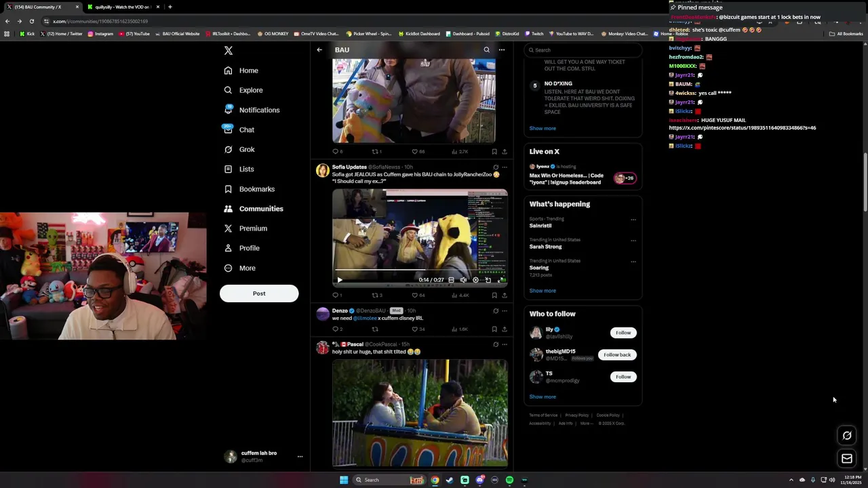Viewport: 868px width, 488px height.
Task: Open Profile in the sidebar
Action: [x=241, y=248]
